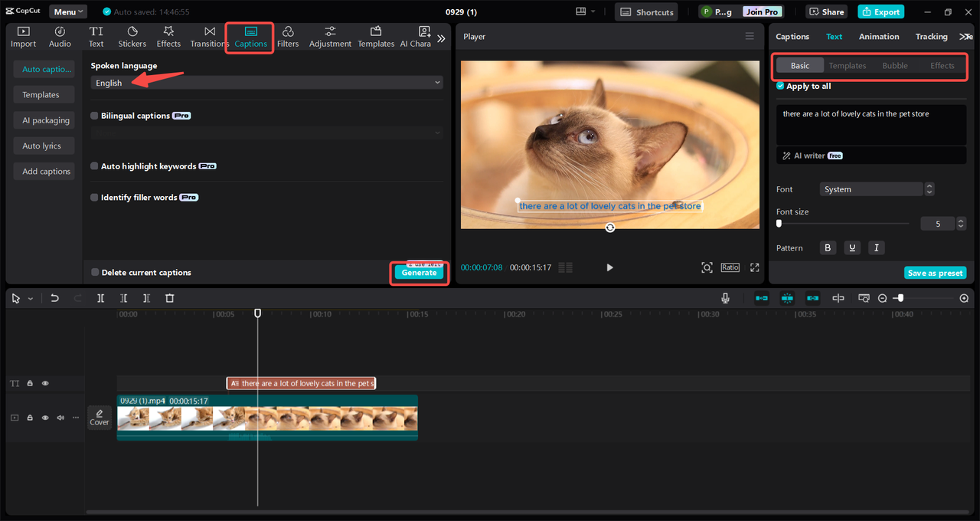980x521 pixels.
Task: Open the Player panel hamburger menu
Action: pos(750,36)
